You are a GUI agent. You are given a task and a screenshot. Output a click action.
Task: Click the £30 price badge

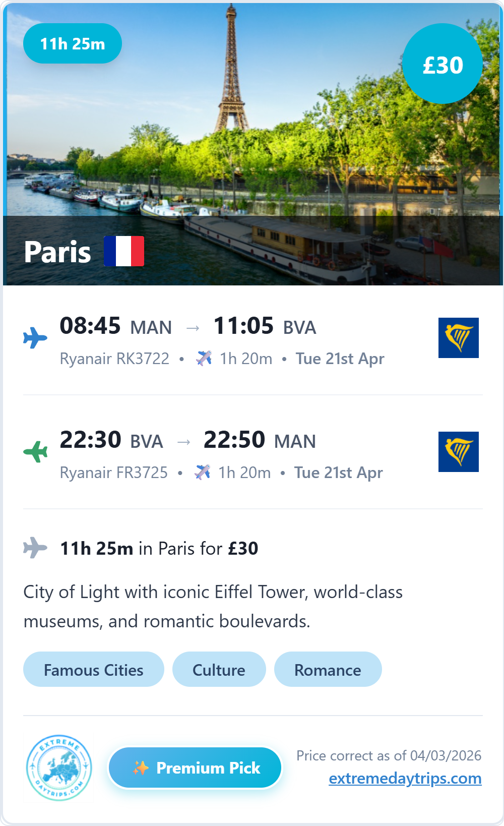(x=443, y=64)
